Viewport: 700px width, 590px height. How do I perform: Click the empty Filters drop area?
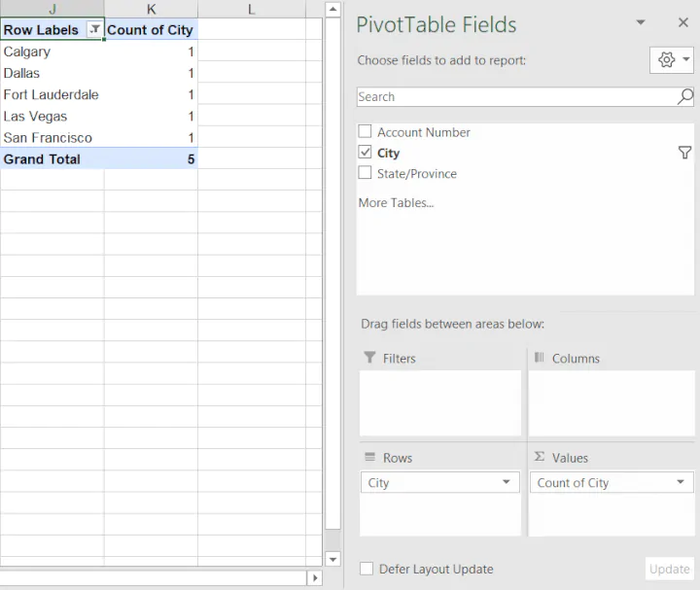click(x=440, y=402)
